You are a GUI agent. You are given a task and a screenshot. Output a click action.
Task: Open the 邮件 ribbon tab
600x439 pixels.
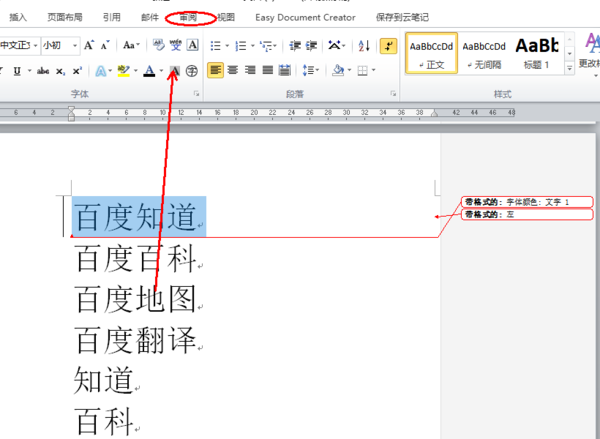click(150, 17)
